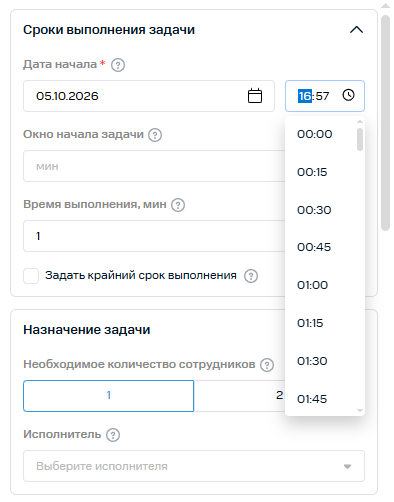Click the start date field 05.10.2026
Viewport: 394px width, 502px height.
149,96
